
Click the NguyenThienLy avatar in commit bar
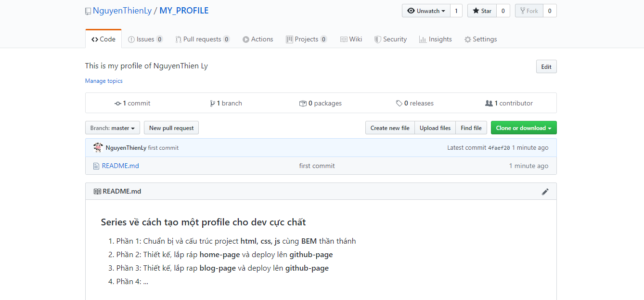pos(98,147)
